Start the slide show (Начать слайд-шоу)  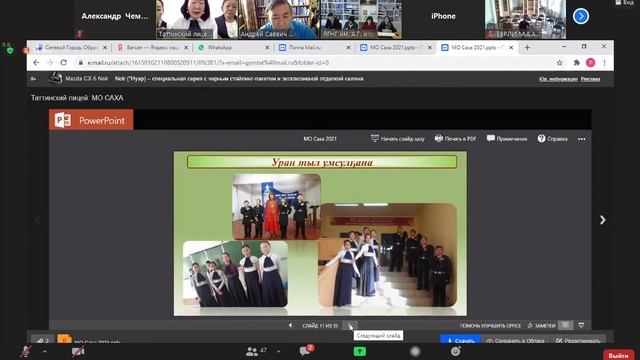pyautogui.click(x=398, y=139)
